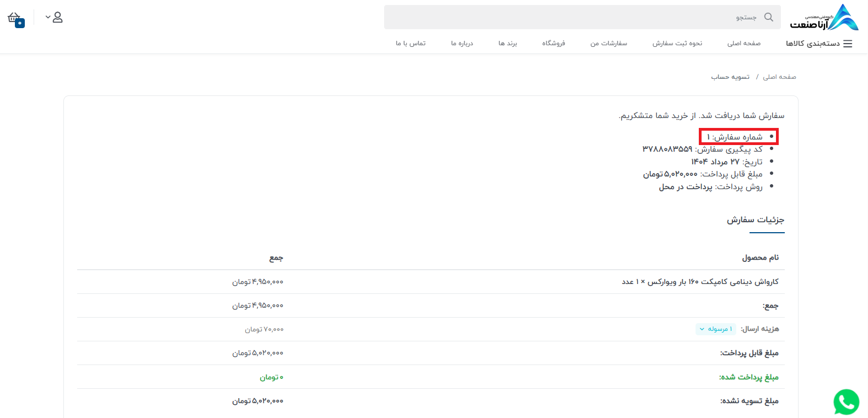The width and height of the screenshot is (868, 418).
Task: Click the date ۲۷ مرداد ۱۴۰۴
Action: click(x=715, y=162)
